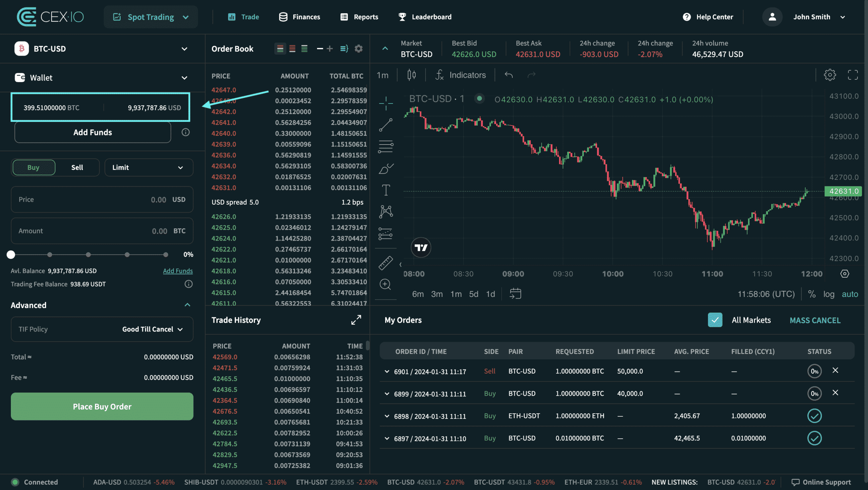Image resolution: width=868 pixels, height=490 pixels.
Task: Switch to the Sell side
Action: click(77, 168)
